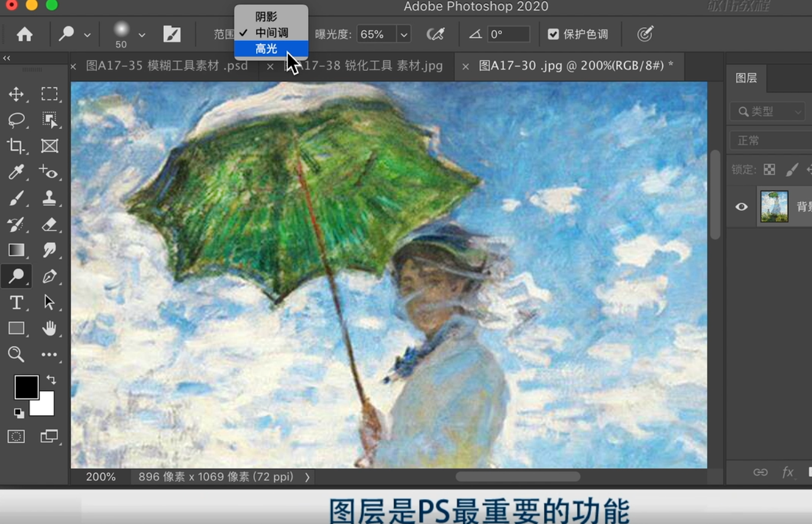Switch to 图A17-35 模糊工具素材 .psd tab
The width and height of the screenshot is (812, 524).
167,66
